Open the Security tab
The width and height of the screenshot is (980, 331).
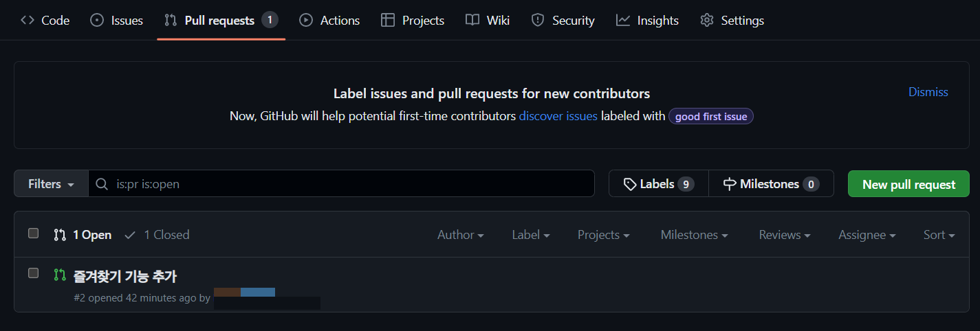pos(563,21)
